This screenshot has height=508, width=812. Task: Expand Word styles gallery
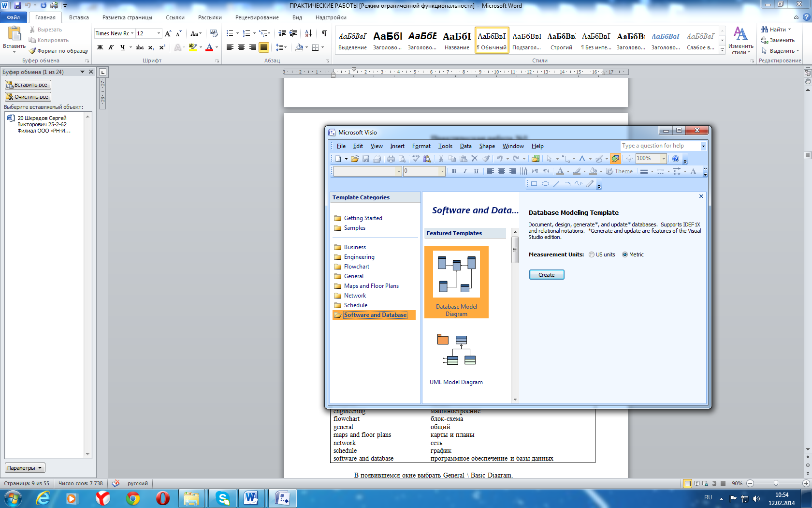[x=723, y=50]
